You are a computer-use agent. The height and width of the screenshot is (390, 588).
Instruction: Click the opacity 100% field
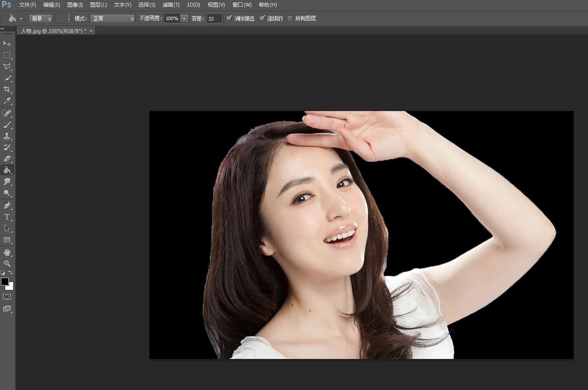point(172,18)
